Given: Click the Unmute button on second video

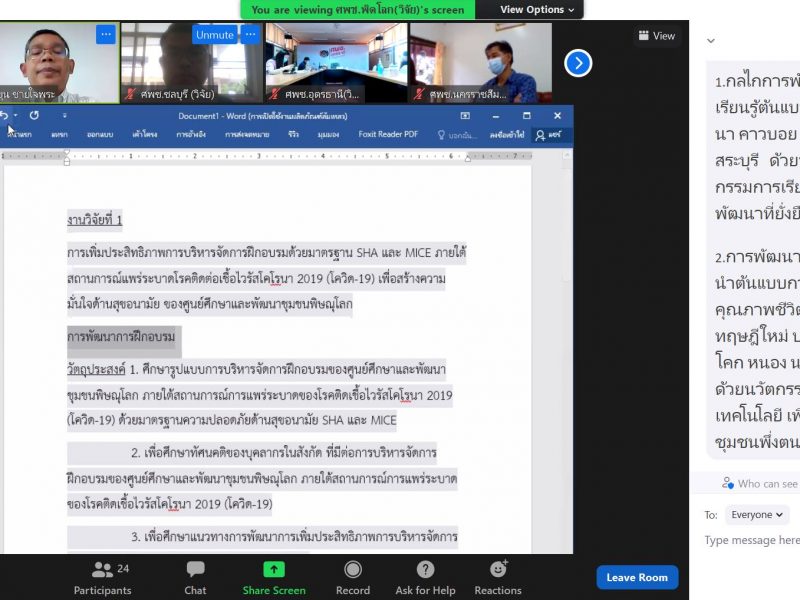Looking at the screenshot, I should [214, 35].
